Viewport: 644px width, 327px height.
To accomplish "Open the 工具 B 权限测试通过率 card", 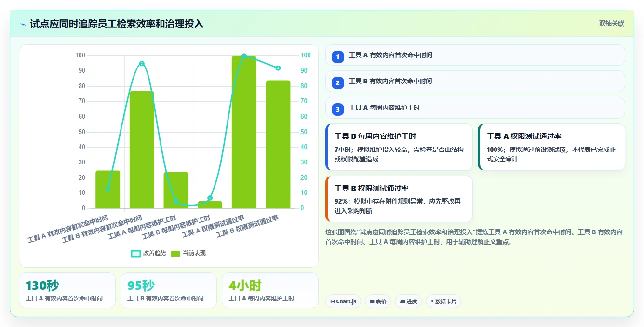I will tap(399, 199).
